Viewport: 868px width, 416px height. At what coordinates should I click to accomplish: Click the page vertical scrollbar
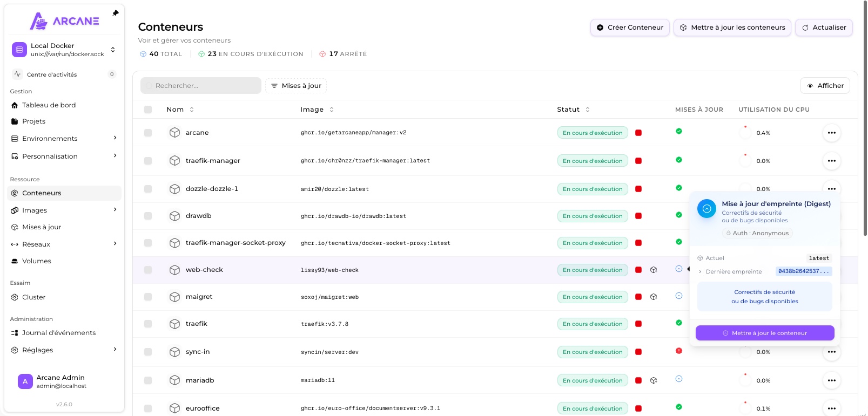click(x=865, y=119)
